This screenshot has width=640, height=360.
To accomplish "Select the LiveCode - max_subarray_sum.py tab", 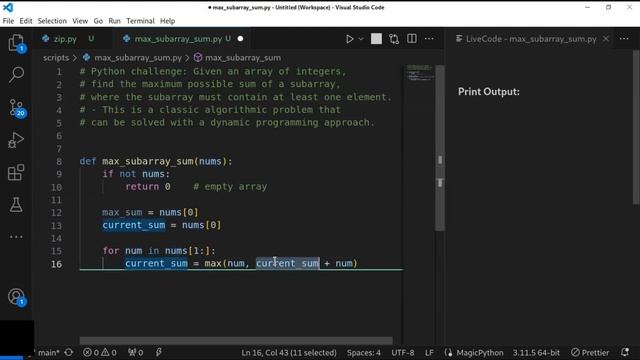I will click(531, 39).
